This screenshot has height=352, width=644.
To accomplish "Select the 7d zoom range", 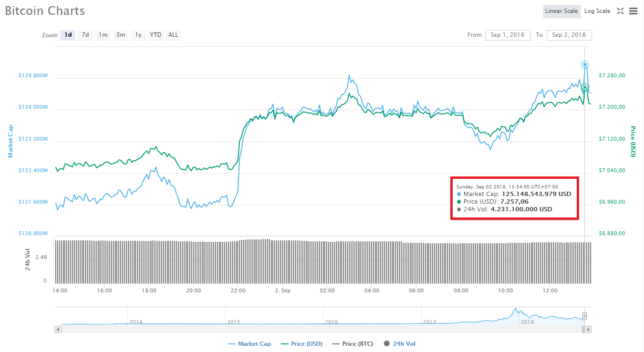I will pos(85,35).
